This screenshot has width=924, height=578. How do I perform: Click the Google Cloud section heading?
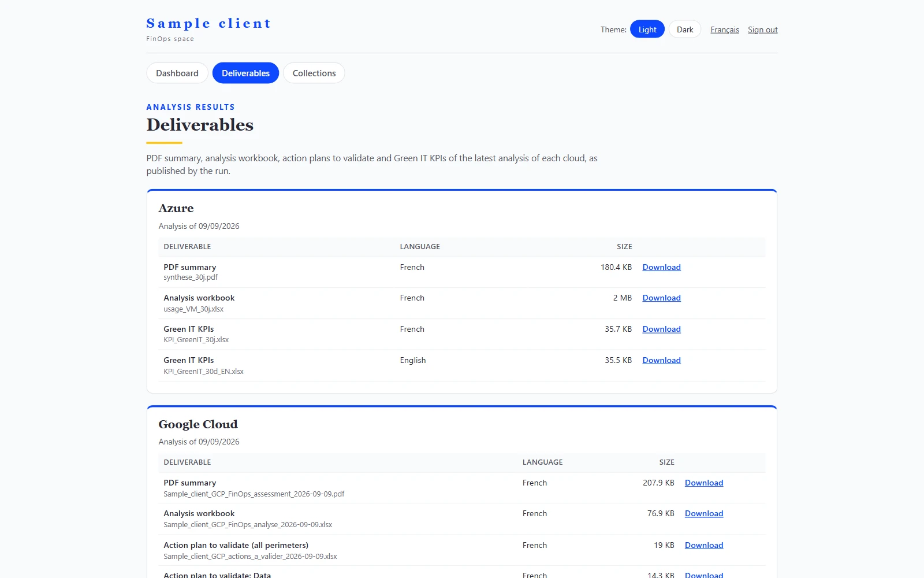coord(198,424)
